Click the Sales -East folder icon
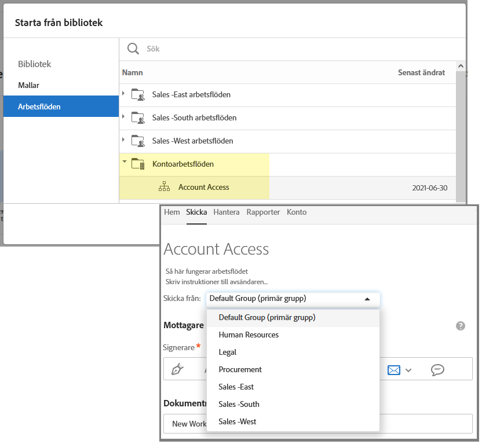482x448 pixels. 138,94
